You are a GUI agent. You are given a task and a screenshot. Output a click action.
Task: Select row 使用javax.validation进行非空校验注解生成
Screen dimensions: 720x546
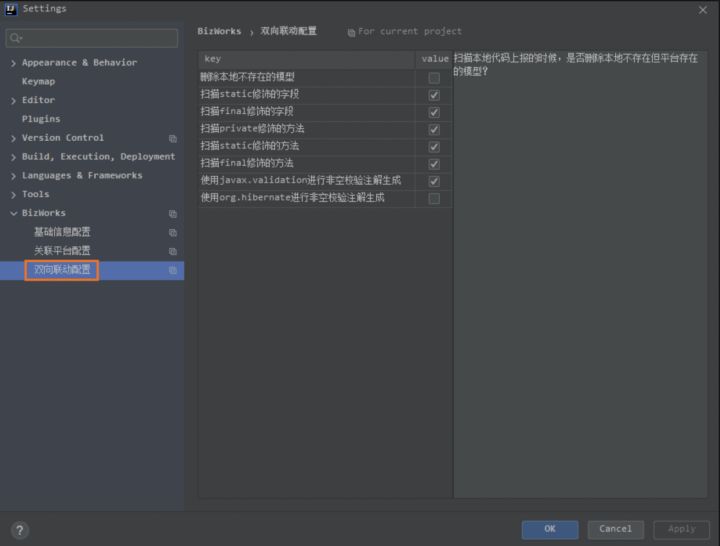point(325,181)
